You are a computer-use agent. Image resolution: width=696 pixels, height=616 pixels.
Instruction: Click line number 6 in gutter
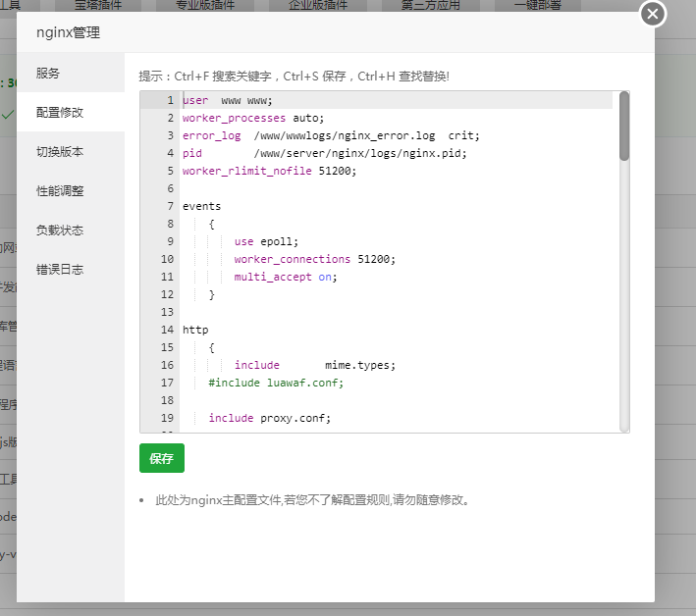click(171, 188)
